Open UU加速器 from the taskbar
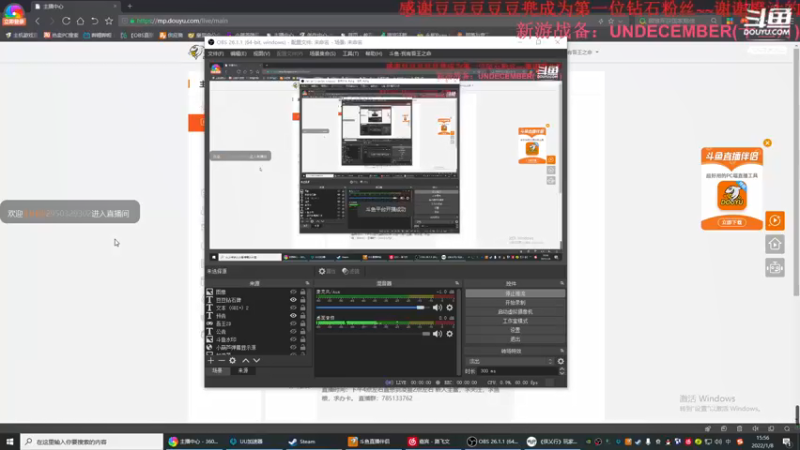Image resolution: width=800 pixels, height=450 pixels. tap(246, 441)
